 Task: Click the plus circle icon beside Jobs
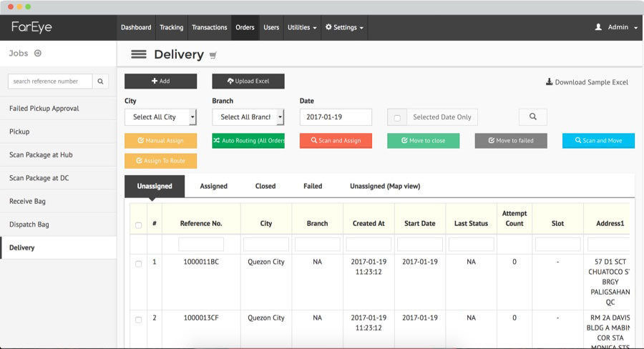[38, 53]
